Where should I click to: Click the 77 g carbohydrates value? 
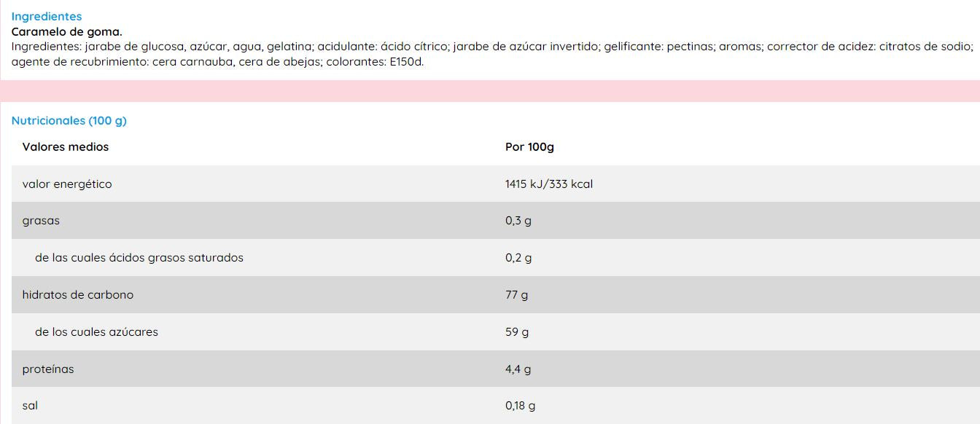[516, 295]
